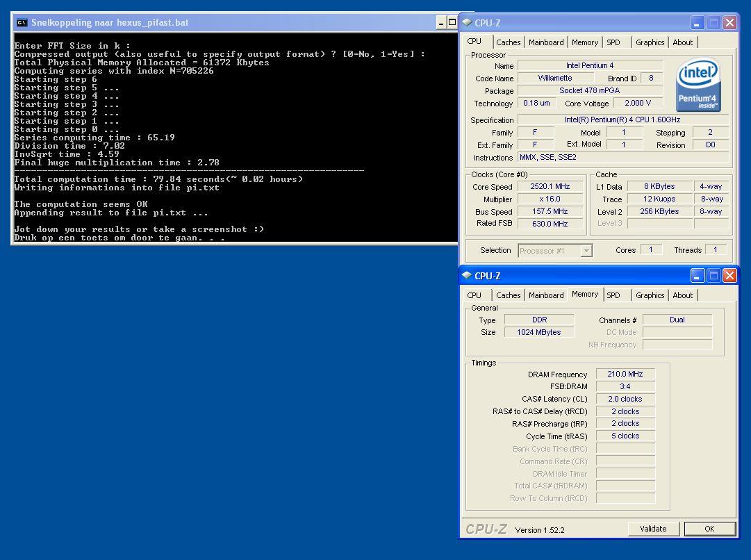Click the '3:4' FSB:DRAM ratio value
The image size is (751, 560).
tap(625, 386)
